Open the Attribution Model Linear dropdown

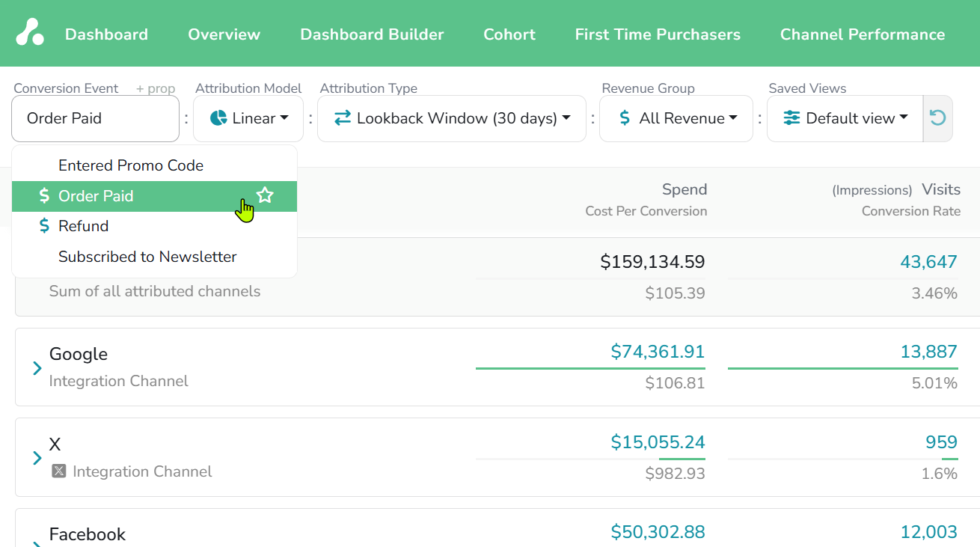(x=248, y=118)
